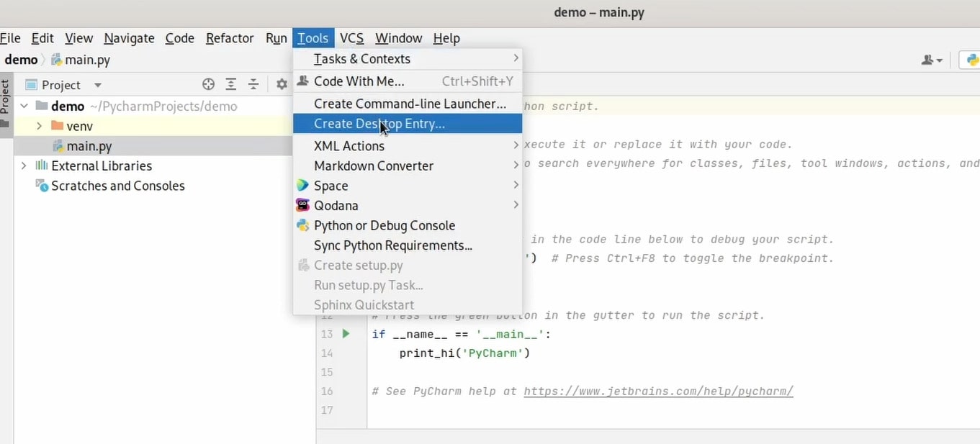Open the View menu
Image resolution: width=980 pixels, height=444 pixels.
pos(78,38)
